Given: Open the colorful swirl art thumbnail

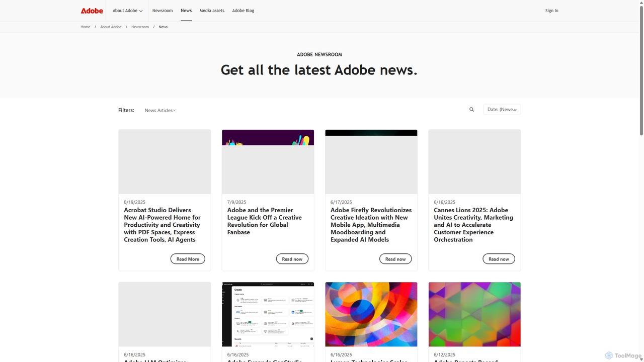Looking at the screenshot, I should (371, 314).
